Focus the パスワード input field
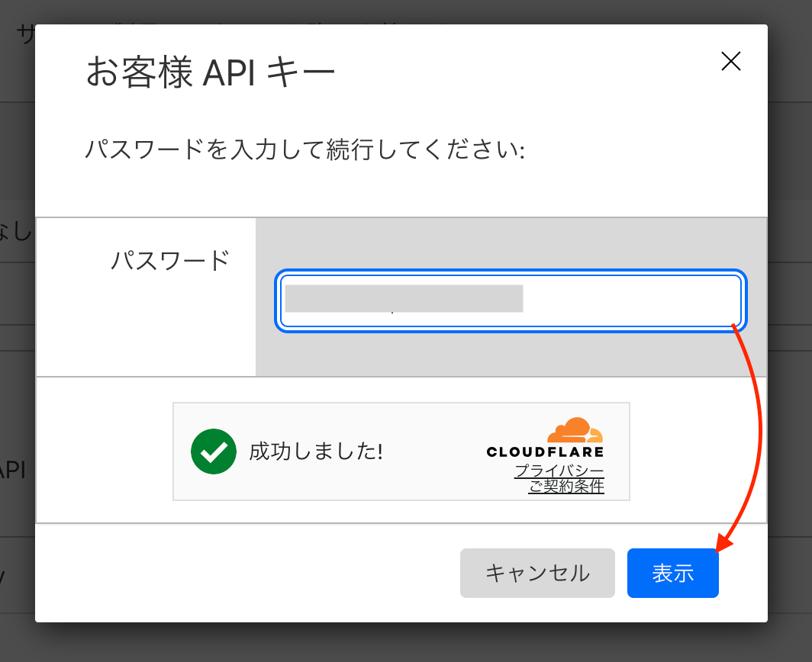 511,300
